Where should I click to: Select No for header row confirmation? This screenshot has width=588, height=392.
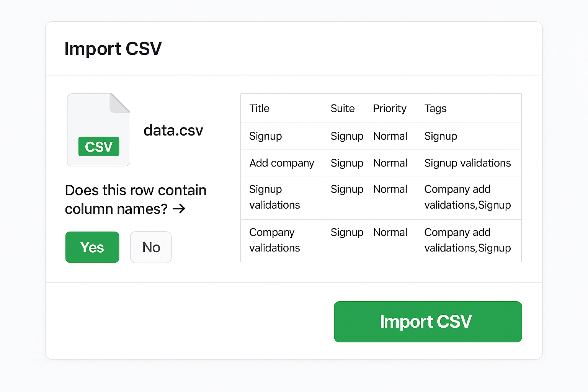point(150,247)
